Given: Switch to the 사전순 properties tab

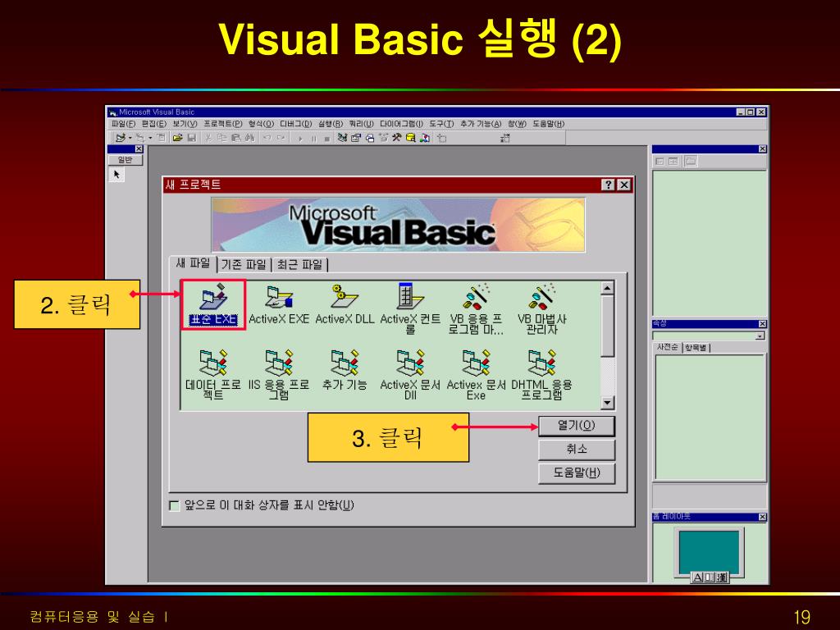Looking at the screenshot, I should [668, 347].
